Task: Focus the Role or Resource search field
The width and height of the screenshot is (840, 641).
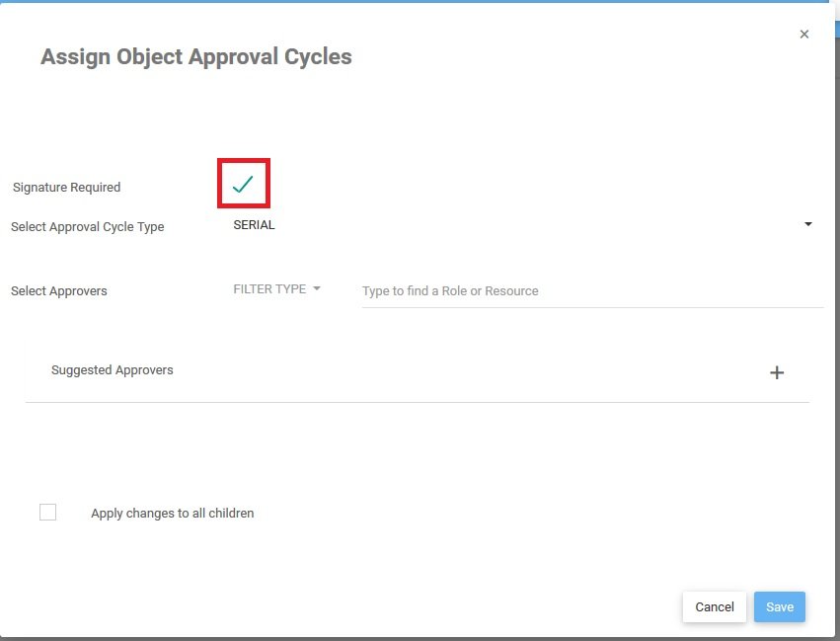Action: click(x=592, y=291)
